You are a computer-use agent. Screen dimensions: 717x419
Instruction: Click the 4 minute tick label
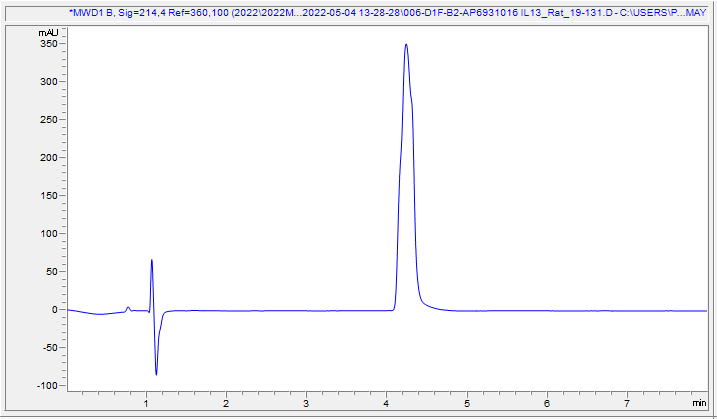[386, 403]
